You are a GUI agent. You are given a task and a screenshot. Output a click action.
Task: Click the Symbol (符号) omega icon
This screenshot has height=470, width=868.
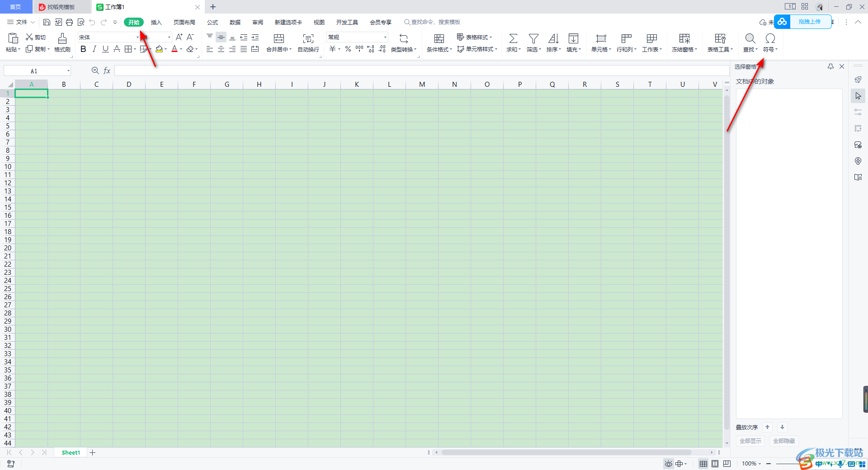(770, 38)
